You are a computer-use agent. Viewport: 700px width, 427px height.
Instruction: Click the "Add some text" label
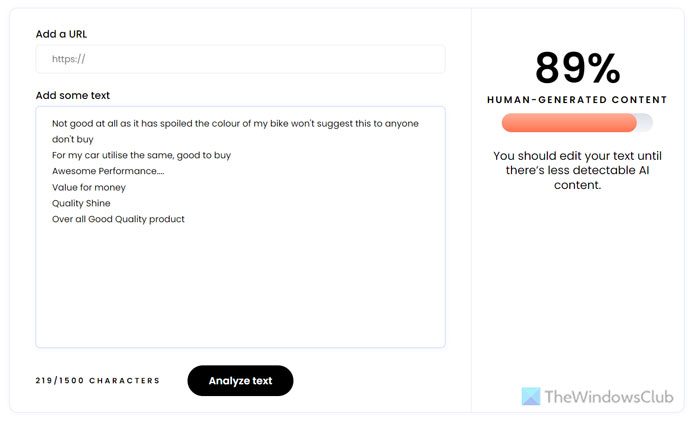coord(73,96)
